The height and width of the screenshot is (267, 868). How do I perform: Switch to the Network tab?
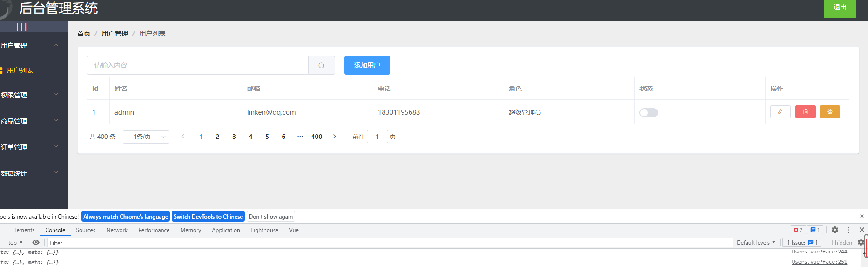(x=117, y=230)
